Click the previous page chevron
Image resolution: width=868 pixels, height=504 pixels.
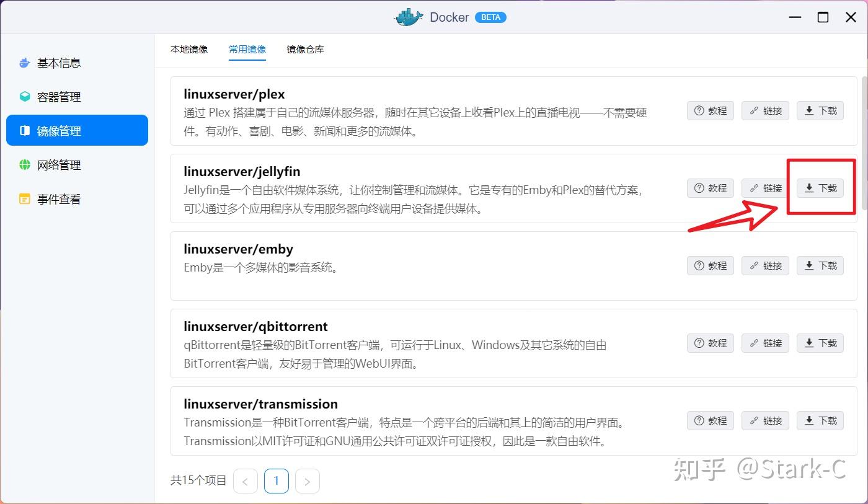click(x=246, y=480)
